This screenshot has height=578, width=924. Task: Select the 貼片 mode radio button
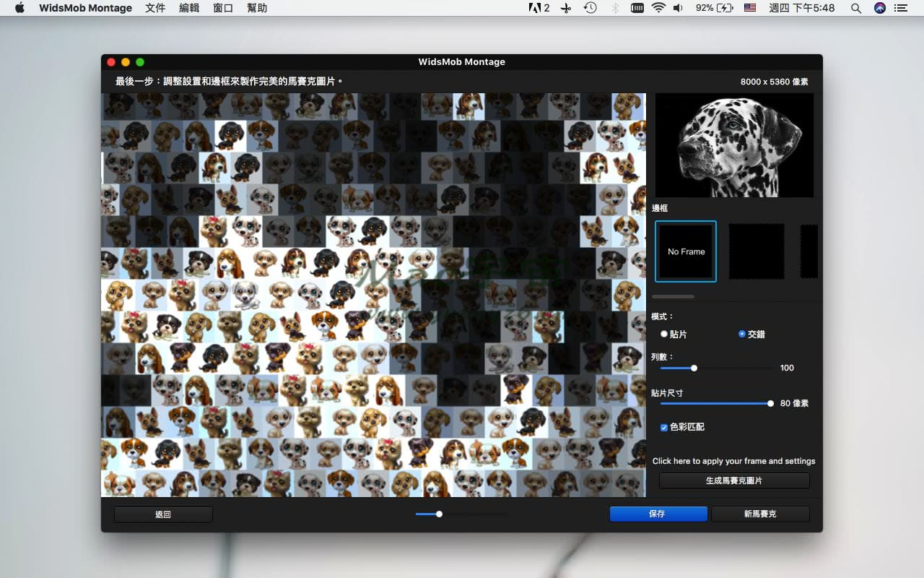(664, 334)
